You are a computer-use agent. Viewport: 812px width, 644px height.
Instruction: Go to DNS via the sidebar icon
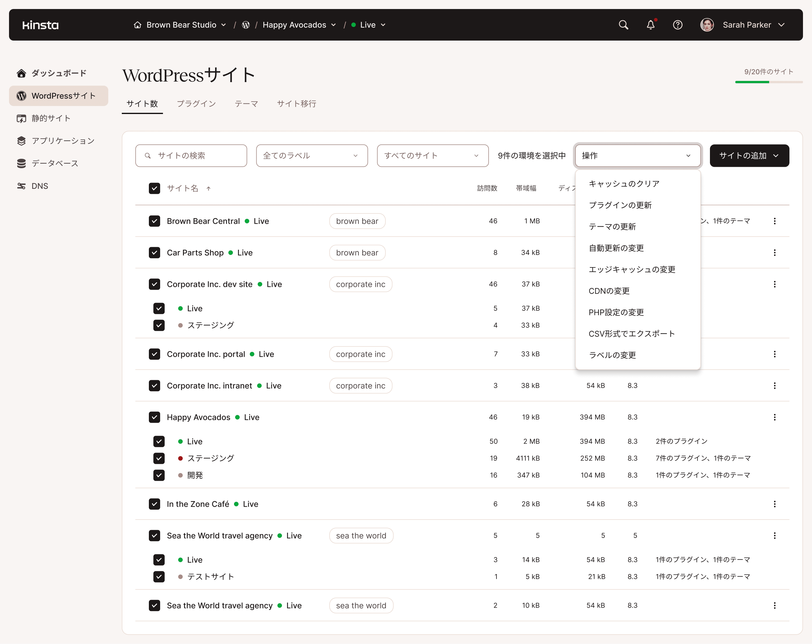[x=39, y=185]
